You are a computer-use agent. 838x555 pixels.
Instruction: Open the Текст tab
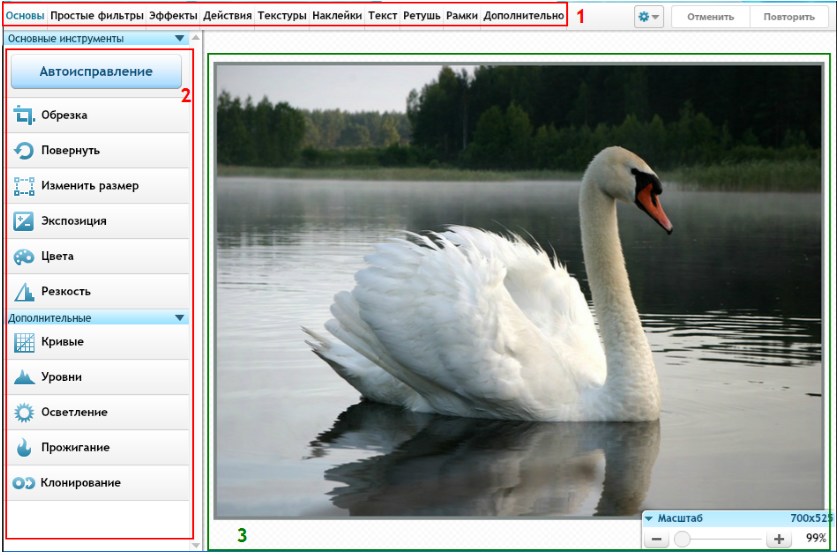click(382, 16)
